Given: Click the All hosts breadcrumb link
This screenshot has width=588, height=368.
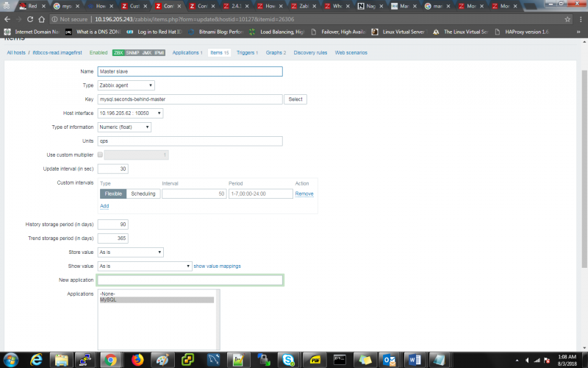Looking at the screenshot, I should [16, 52].
